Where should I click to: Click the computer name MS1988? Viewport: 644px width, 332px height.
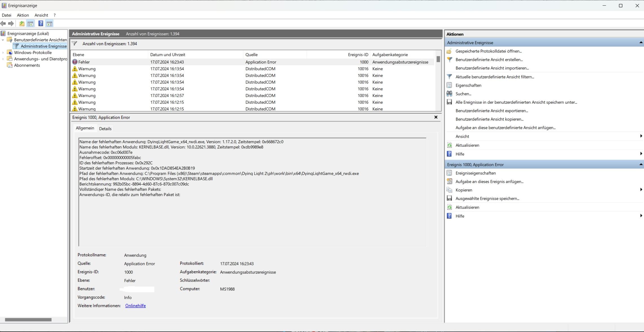227,289
